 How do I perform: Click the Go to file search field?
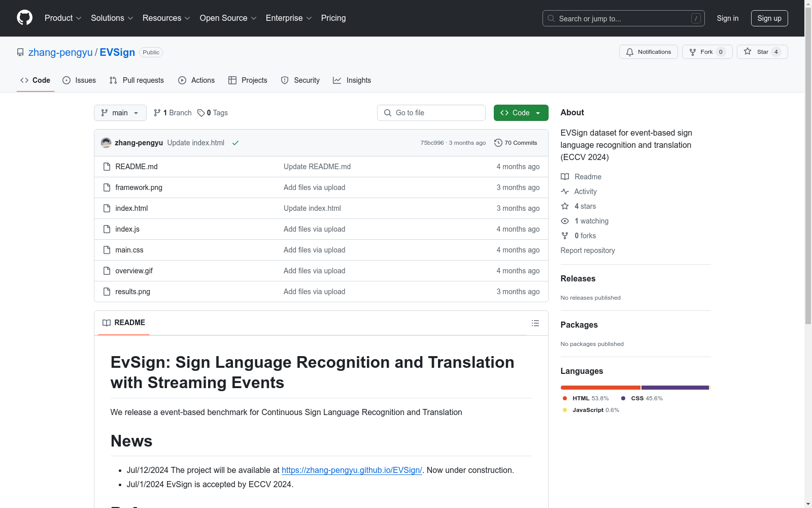[431, 113]
